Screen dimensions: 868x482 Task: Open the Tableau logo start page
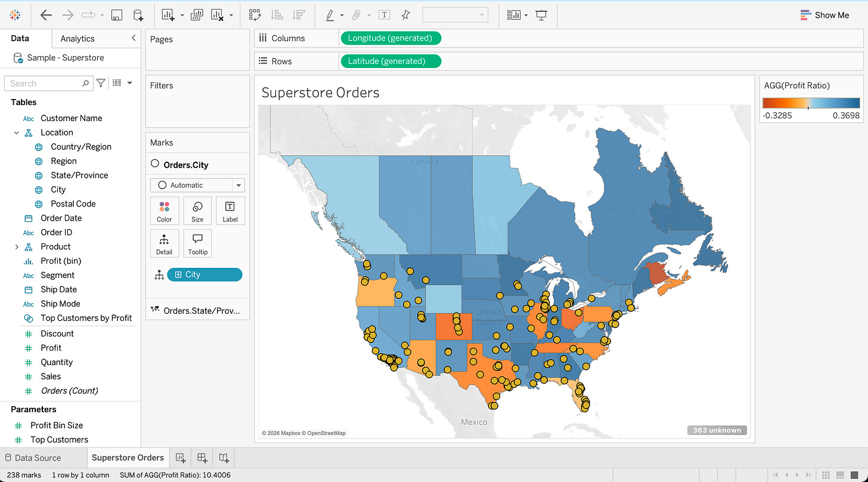coord(15,16)
